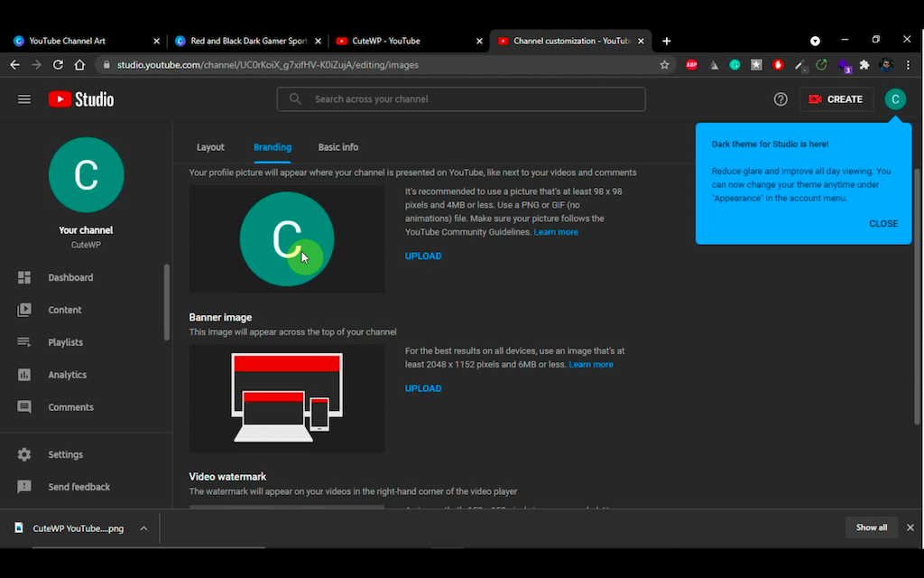The width and height of the screenshot is (924, 578).
Task: Close the dark theme notification
Action: [882, 224]
